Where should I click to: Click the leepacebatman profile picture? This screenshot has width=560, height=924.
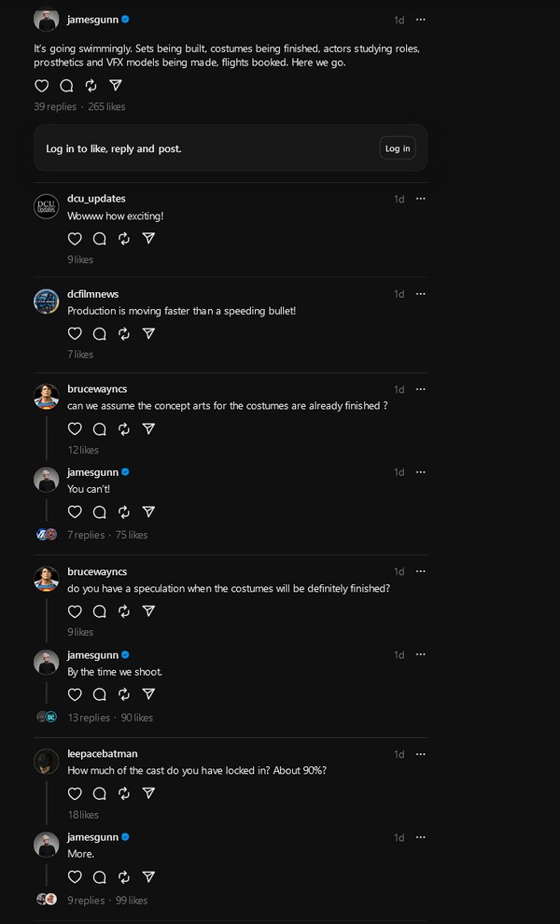(x=47, y=762)
